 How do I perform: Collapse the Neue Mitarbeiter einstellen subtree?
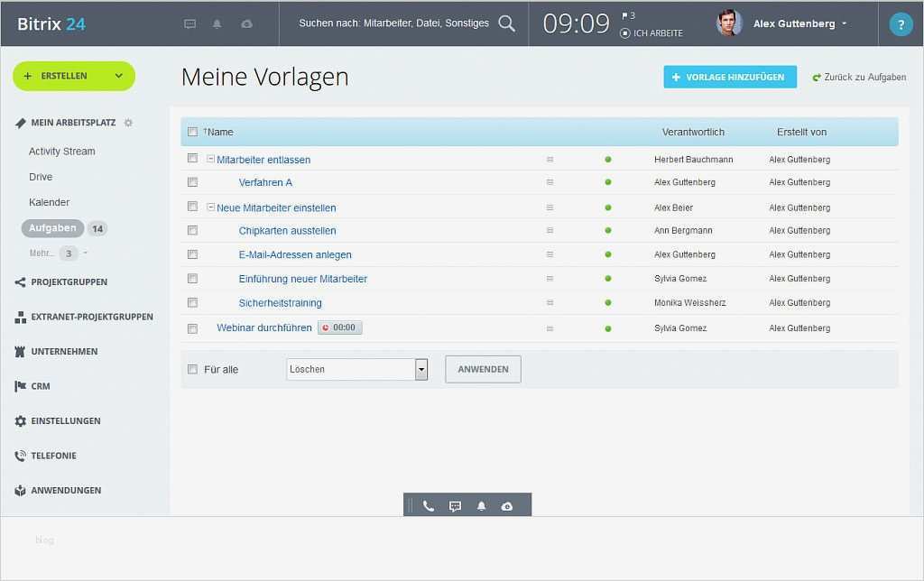(210, 207)
